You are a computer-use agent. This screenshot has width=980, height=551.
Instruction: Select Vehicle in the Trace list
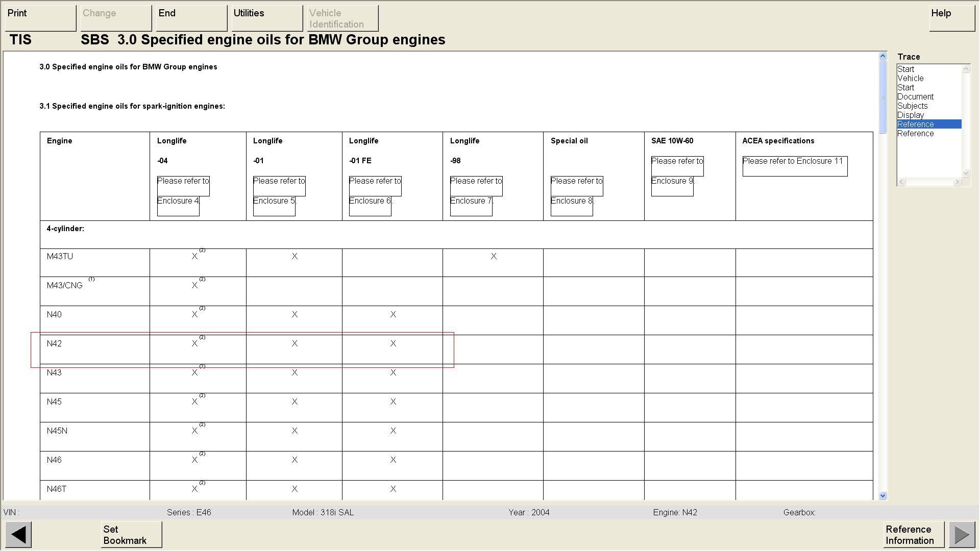(911, 79)
